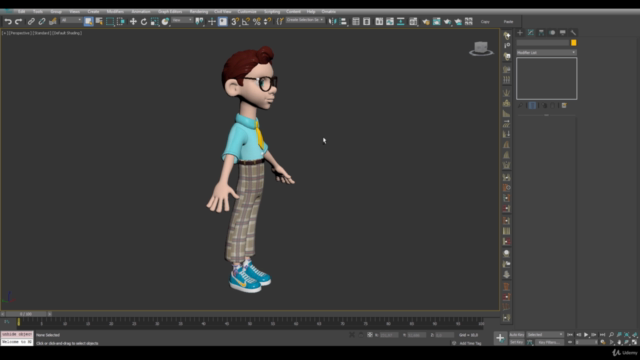Click Use Pivot Point Center icon
Screen dimensions: 640x360
click(199, 22)
